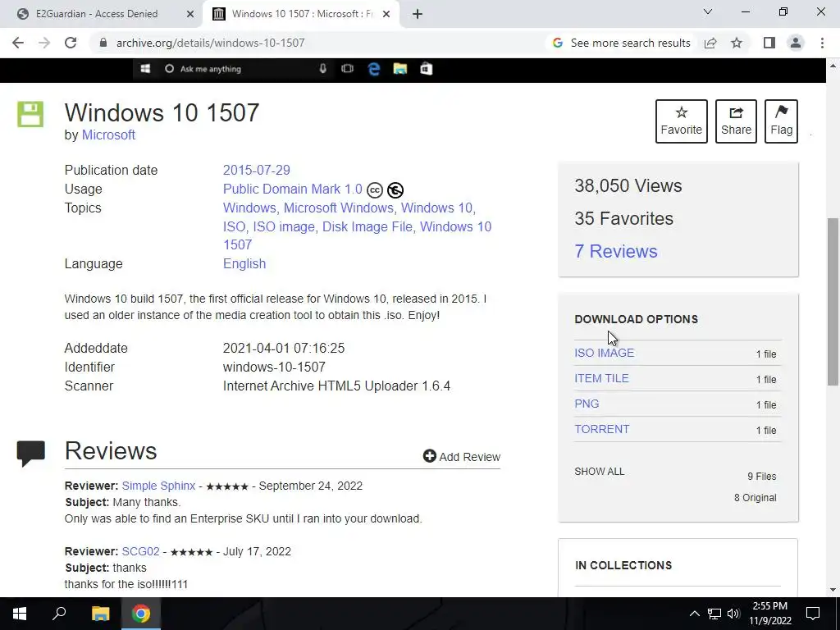Open reviewer Simple Sphinx profile
The width and height of the screenshot is (840, 630).
pos(158,486)
